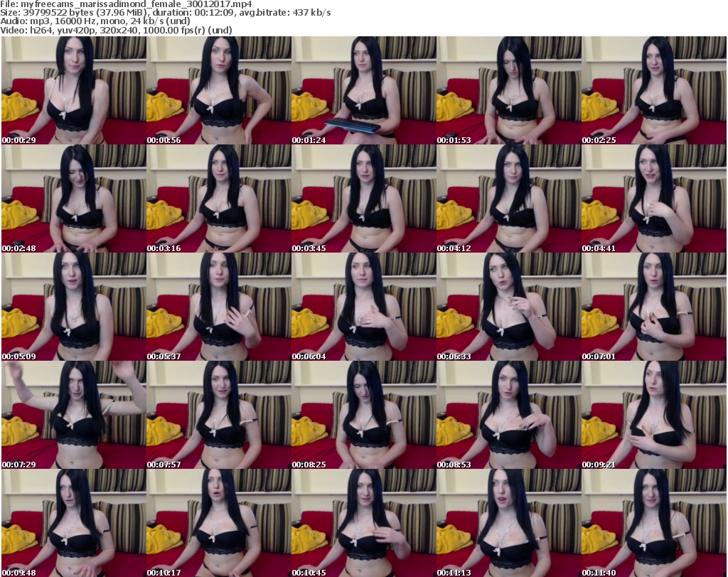Screen dimensions: 728x577
Task: Pick the frame stamped 00:05:37
Action: 219,307
